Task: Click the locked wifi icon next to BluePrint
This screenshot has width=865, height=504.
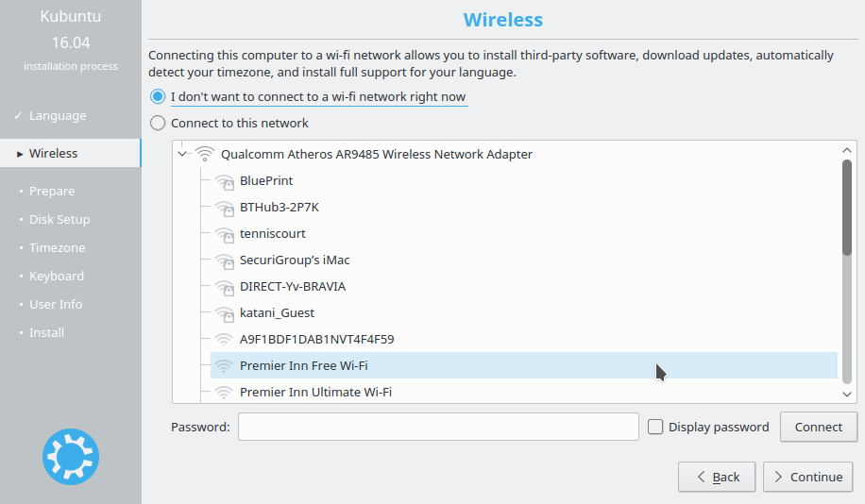Action: (225, 181)
